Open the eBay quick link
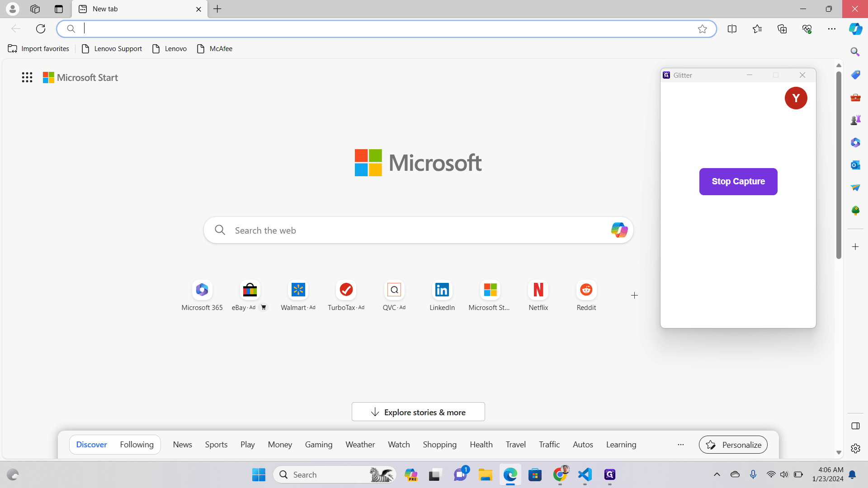The width and height of the screenshot is (868, 488). pos(250,296)
